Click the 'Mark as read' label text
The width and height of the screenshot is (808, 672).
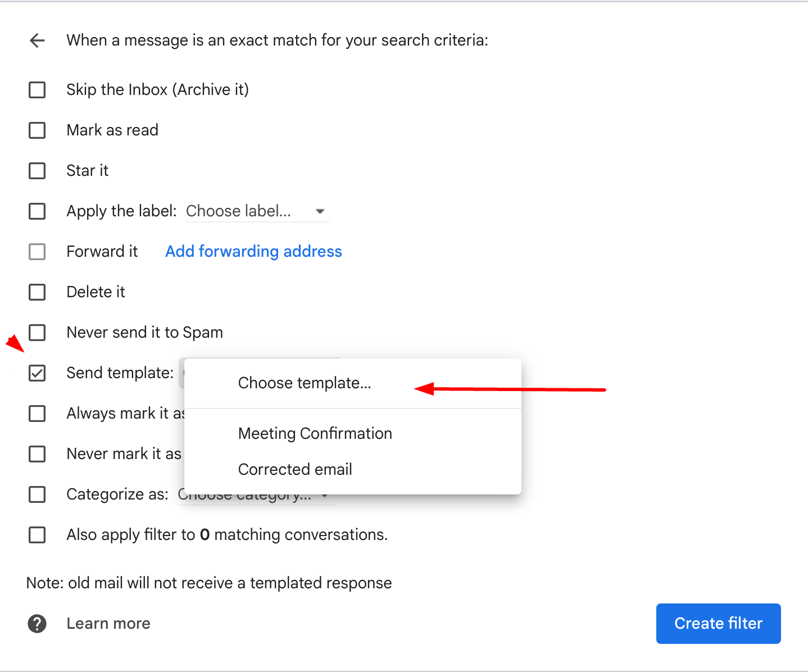[112, 130]
